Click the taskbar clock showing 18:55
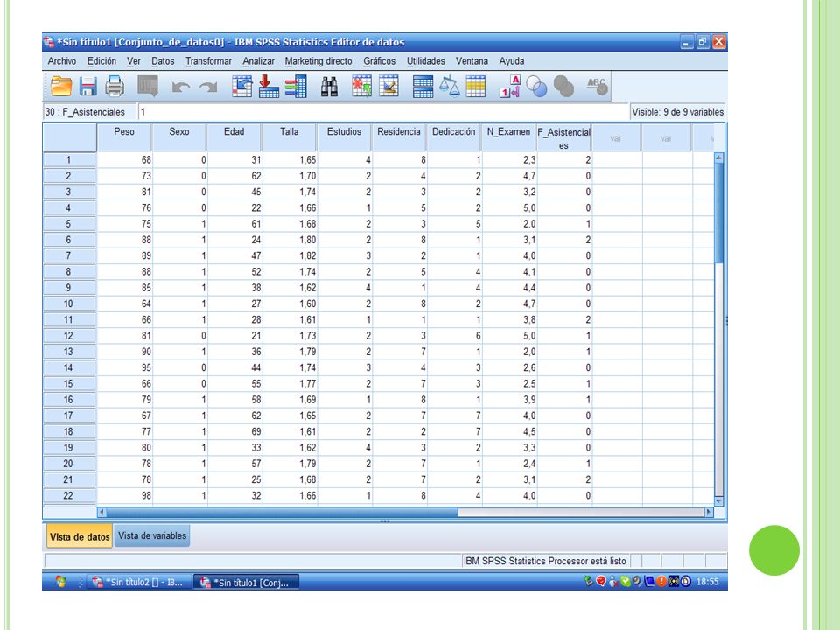This screenshot has height=630, width=840. point(707,582)
